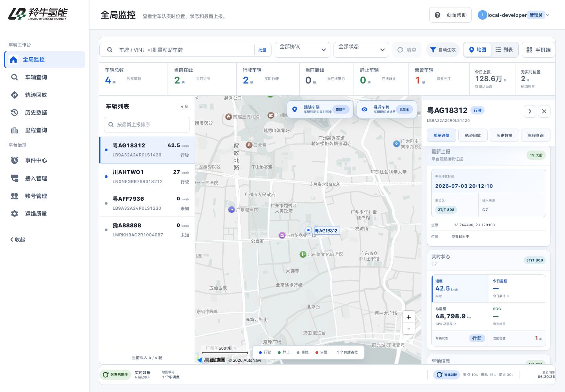Click the 告警车辆 stat card

pos(439,78)
